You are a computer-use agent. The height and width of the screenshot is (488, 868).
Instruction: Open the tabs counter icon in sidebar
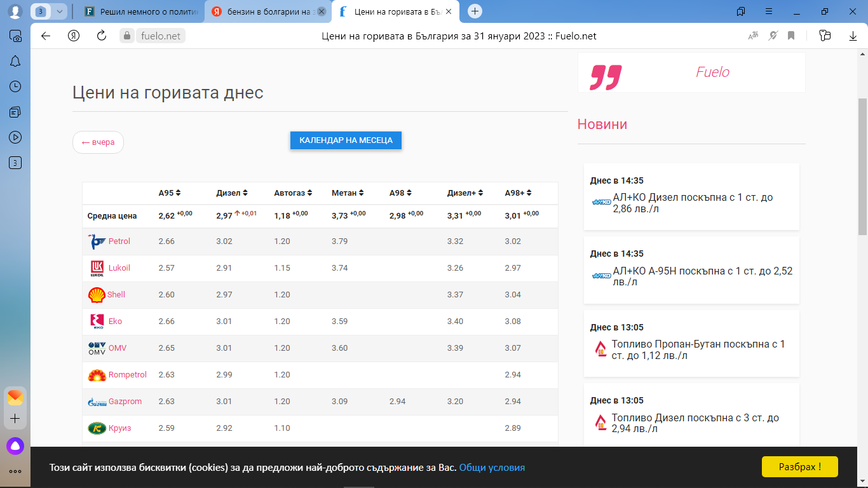pos(15,163)
